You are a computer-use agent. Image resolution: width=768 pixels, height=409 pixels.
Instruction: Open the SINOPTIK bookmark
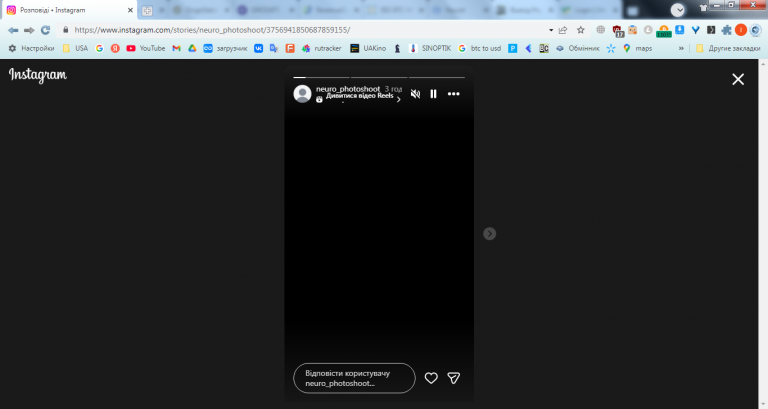430,48
